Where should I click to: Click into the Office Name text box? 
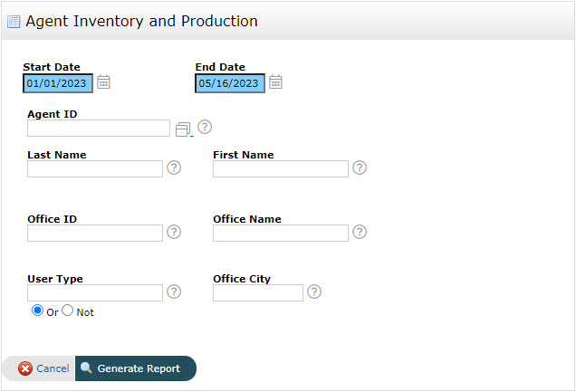tap(281, 233)
